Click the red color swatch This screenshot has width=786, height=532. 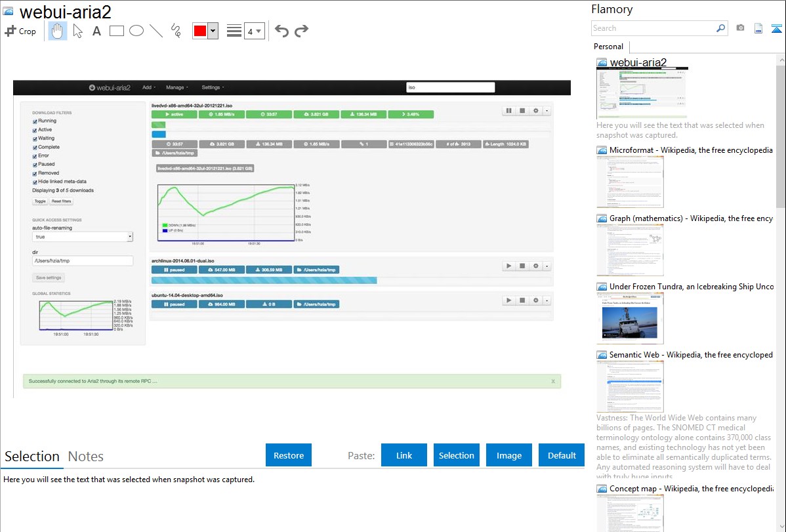[200, 31]
